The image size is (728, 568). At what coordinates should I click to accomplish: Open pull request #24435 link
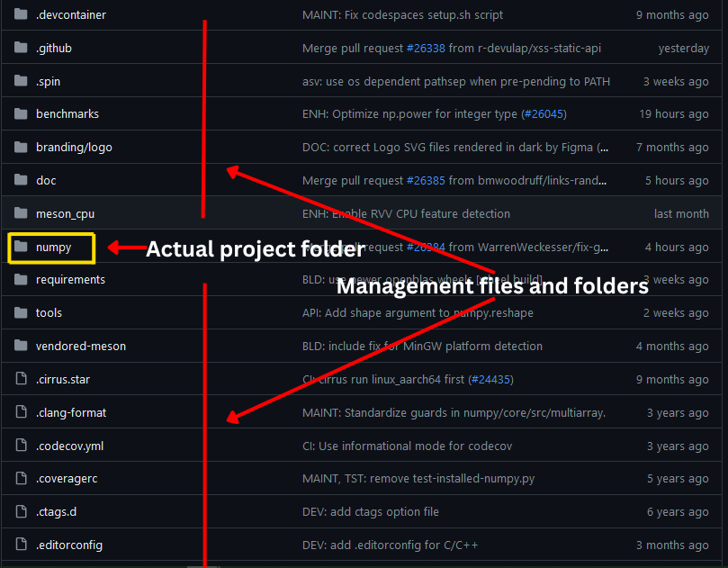tap(490, 380)
